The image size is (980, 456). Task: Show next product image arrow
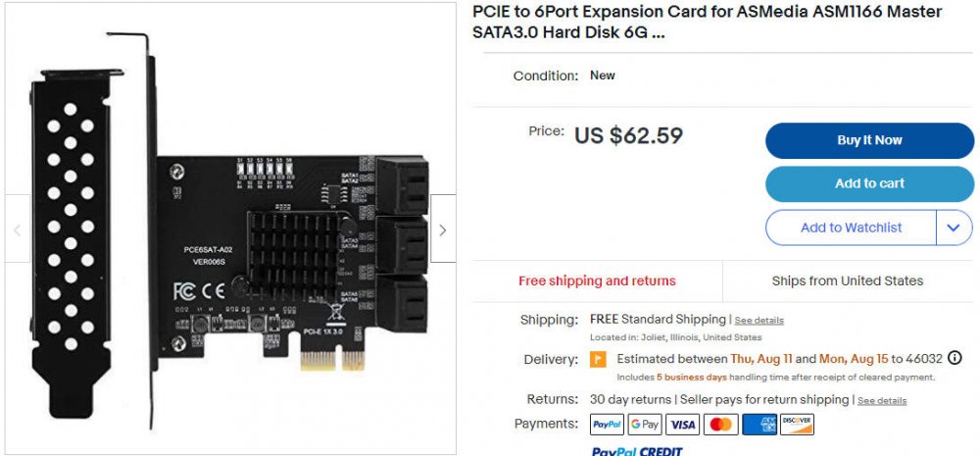click(x=443, y=228)
